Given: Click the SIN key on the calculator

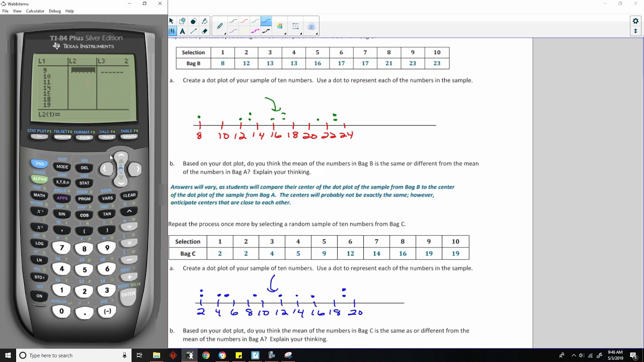Looking at the screenshot, I should click(x=62, y=214).
